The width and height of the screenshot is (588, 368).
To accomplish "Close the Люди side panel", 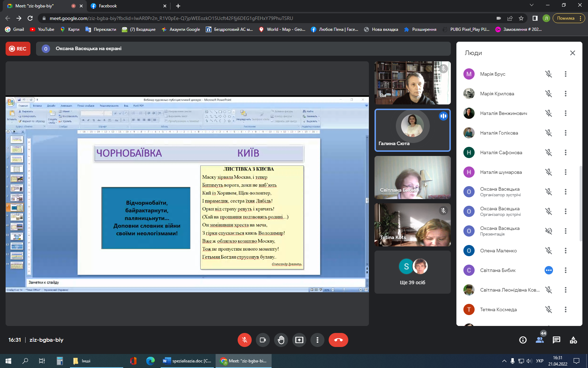I will 573,53.
